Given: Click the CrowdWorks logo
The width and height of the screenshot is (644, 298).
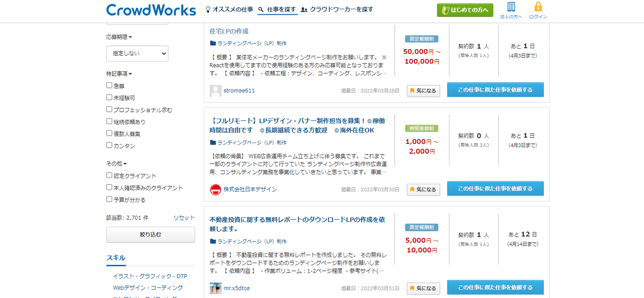Looking at the screenshot, I should click(x=151, y=10).
